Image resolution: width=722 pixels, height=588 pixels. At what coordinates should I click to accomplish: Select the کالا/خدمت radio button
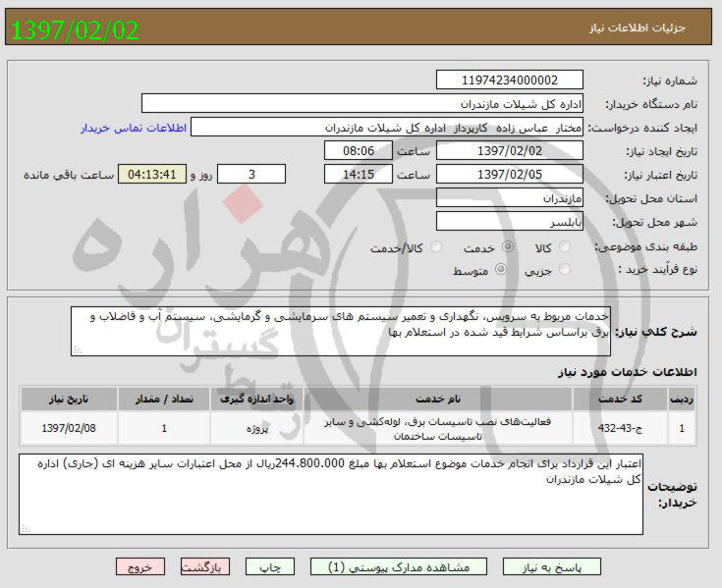[x=435, y=247]
